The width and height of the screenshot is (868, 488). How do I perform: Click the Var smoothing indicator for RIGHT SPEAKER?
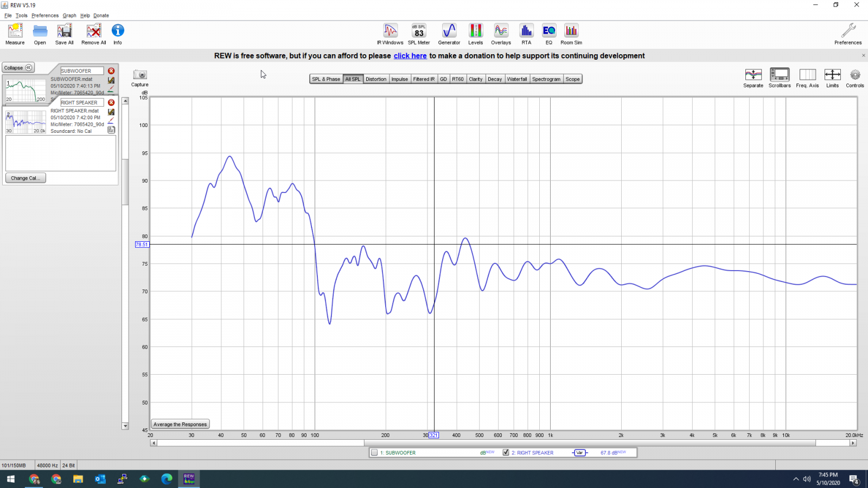point(579,453)
